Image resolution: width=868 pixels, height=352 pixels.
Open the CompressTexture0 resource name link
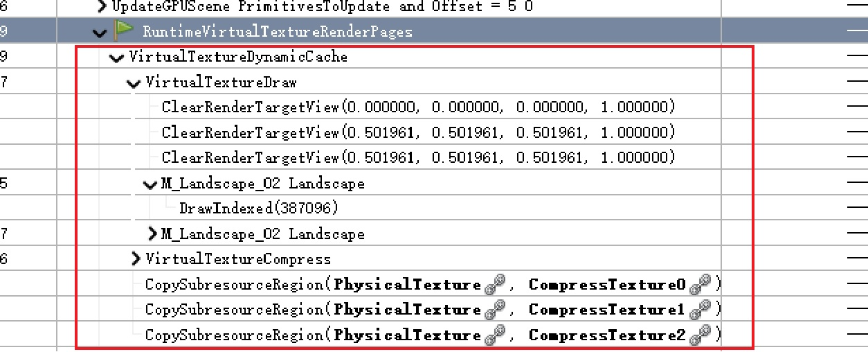(607, 284)
